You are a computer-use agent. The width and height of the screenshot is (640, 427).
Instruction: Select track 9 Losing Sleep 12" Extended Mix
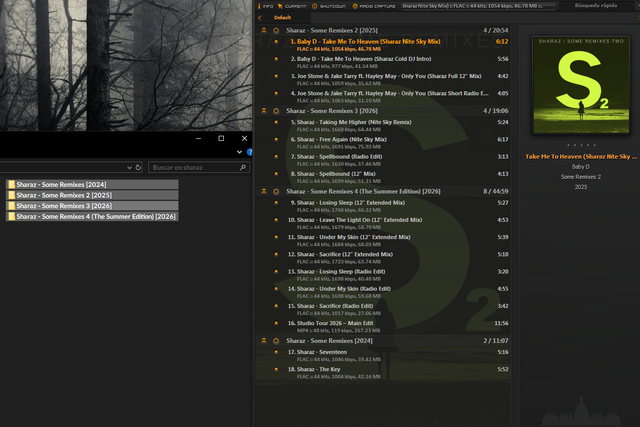tap(383, 206)
